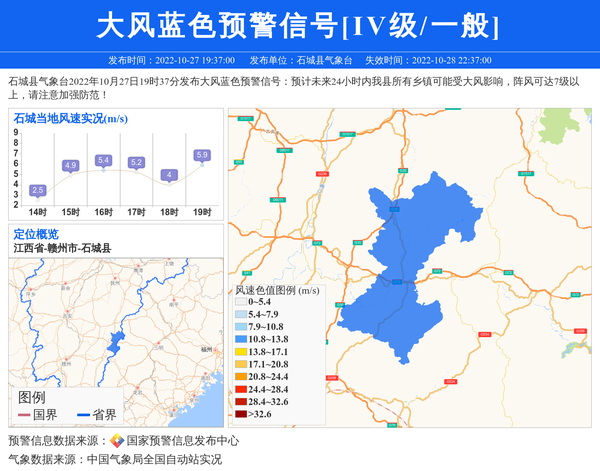Click the 发布单位 石城县气象台 text
The image size is (600, 471).
click(x=296, y=60)
